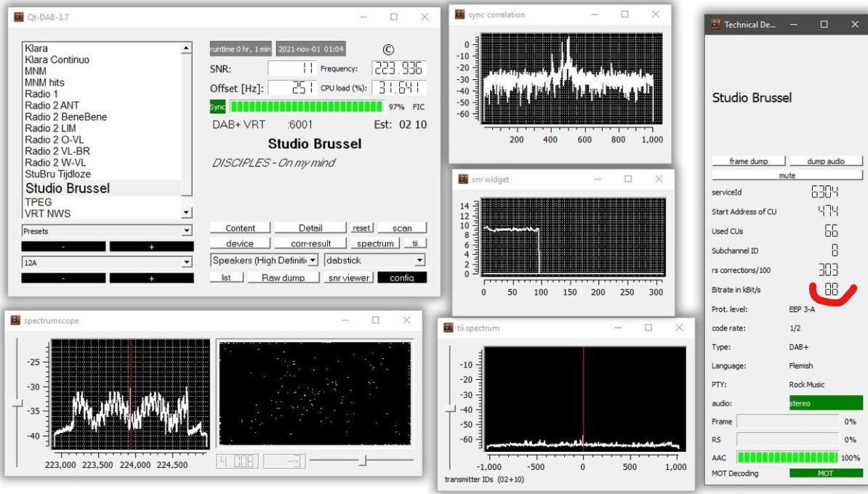The width and height of the screenshot is (868, 494).
Task: Select Radio 2 LIM service
Action: [50, 129]
